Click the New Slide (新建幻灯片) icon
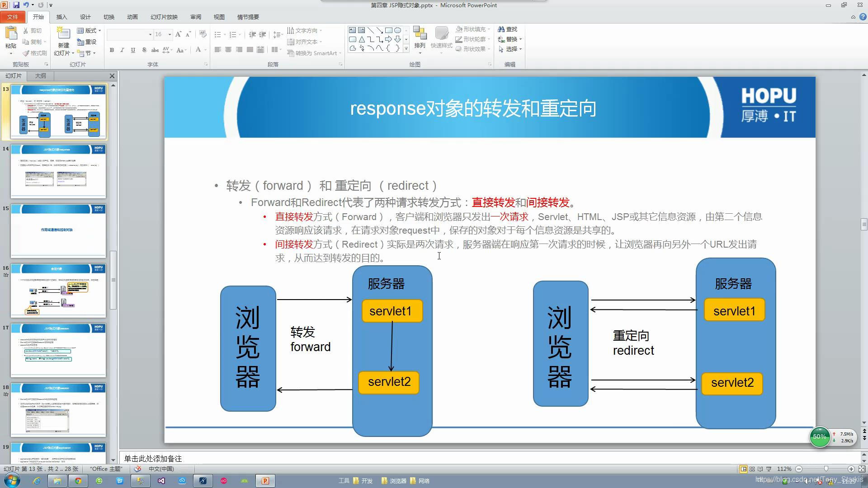Image resolution: width=868 pixels, height=488 pixels. tap(63, 33)
